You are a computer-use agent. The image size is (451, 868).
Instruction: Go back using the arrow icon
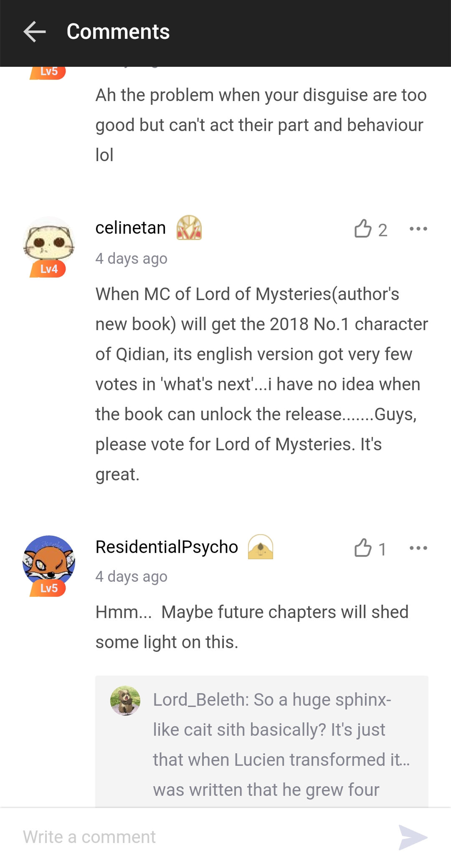tap(34, 32)
